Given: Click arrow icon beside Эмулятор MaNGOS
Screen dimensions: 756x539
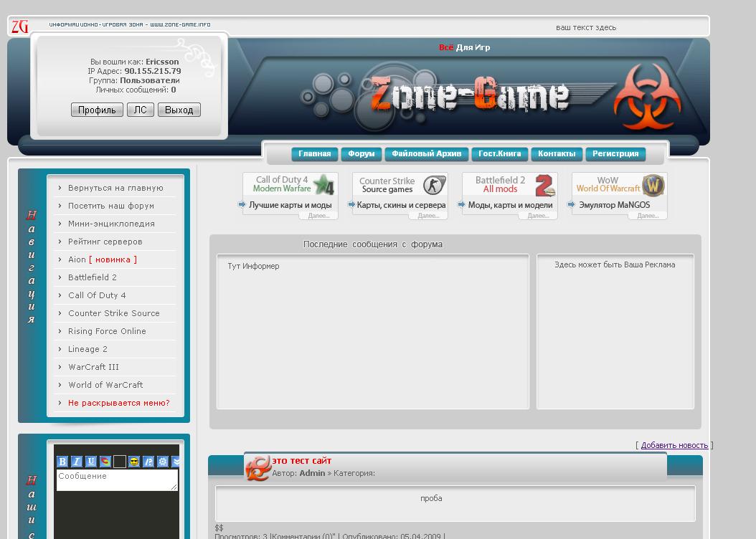Looking at the screenshot, I should click(572, 205).
